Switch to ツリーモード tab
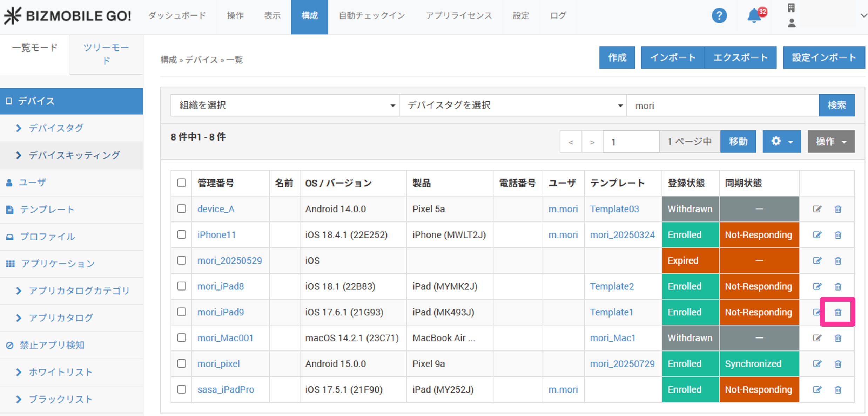 pyautogui.click(x=106, y=54)
